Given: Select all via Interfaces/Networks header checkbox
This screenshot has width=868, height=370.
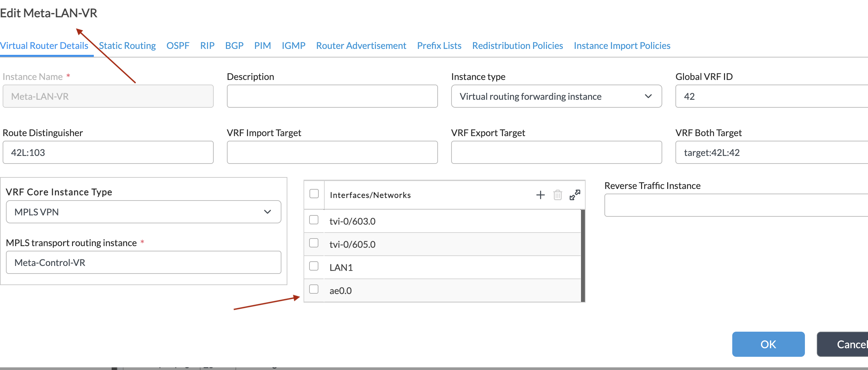Looking at the screenshot, I should [x=314, y=194].
